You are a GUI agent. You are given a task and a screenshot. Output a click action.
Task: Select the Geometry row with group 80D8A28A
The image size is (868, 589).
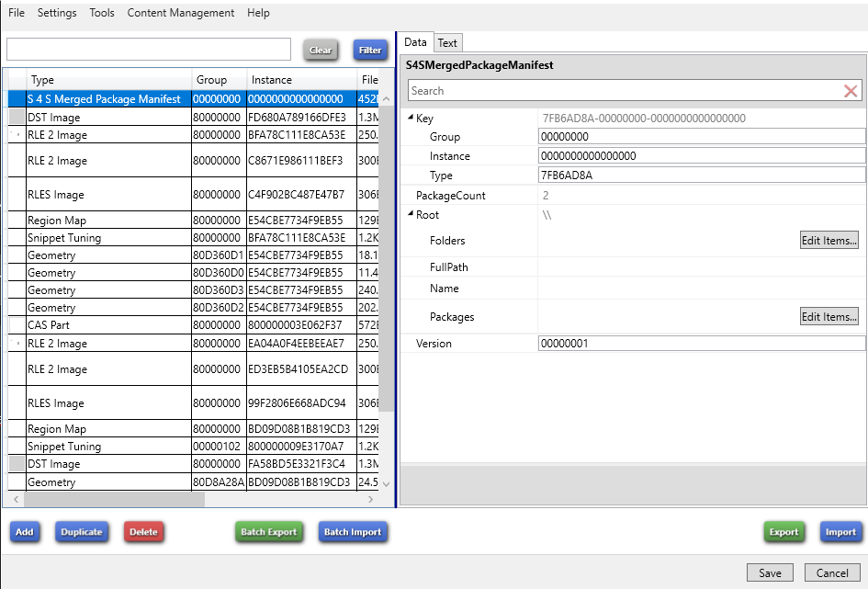(193, 481)
